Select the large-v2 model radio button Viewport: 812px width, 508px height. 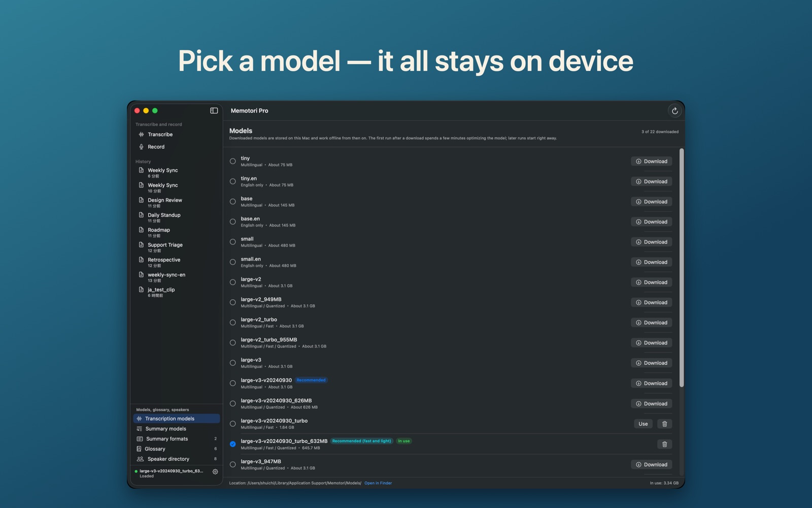pyautogui.click(x=232, y=282)
